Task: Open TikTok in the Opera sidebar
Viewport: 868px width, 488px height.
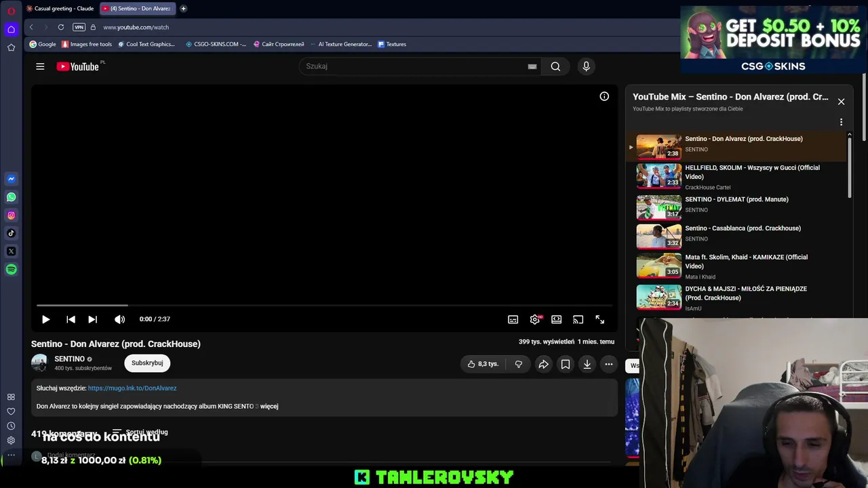Action: coord(11,233)
